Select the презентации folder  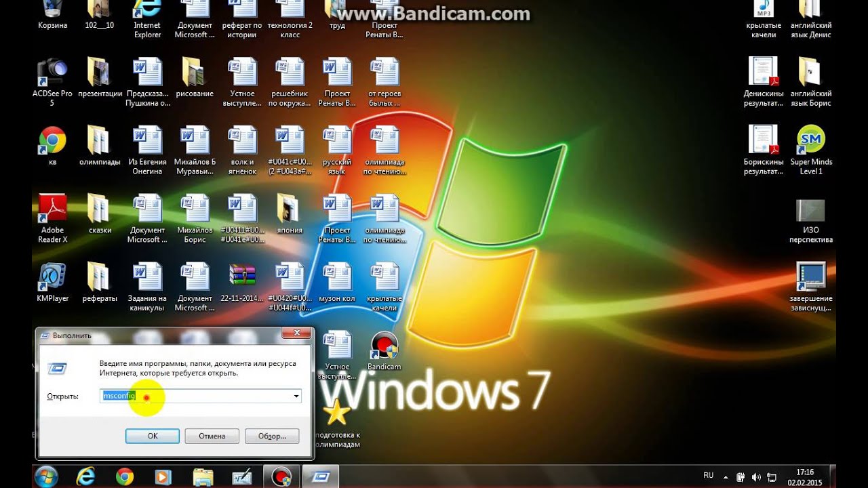click(100, 78)
